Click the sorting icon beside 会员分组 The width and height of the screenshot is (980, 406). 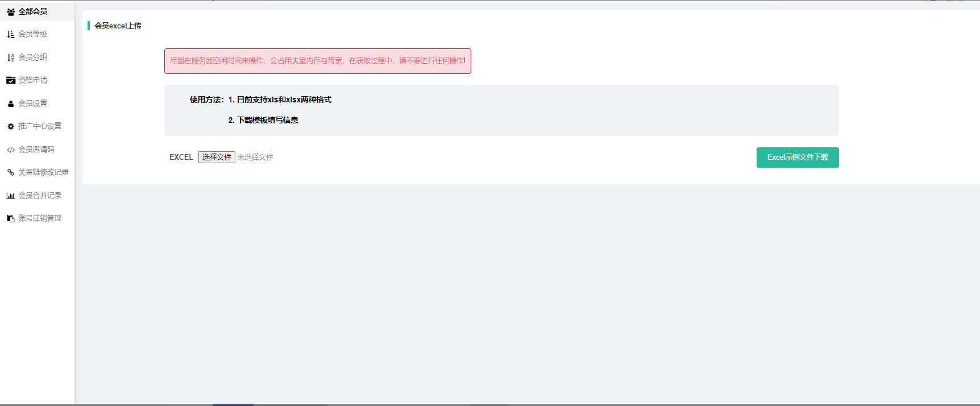point(11,57)
